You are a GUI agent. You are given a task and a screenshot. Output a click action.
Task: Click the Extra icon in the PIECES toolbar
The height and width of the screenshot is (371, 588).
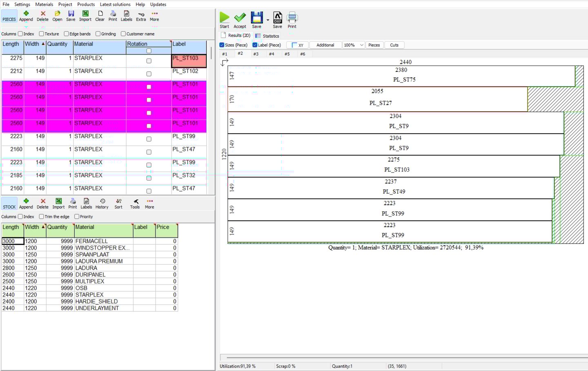point(141,16)
